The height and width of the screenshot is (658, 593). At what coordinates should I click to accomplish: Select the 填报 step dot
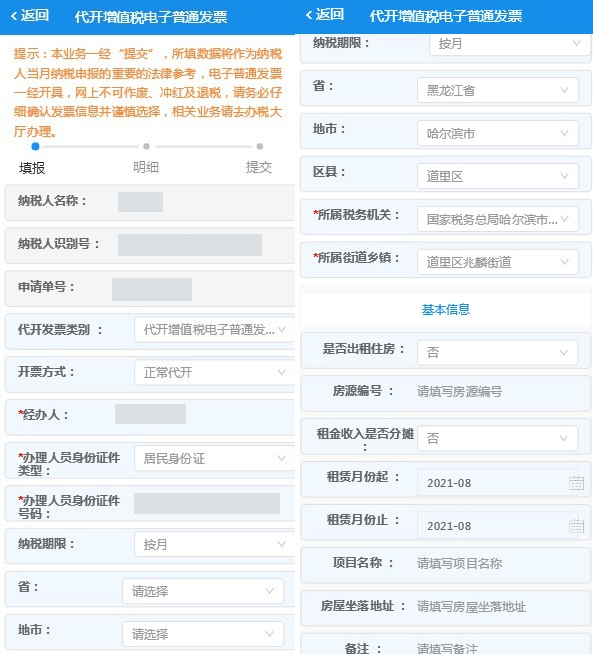pos(35,146)
